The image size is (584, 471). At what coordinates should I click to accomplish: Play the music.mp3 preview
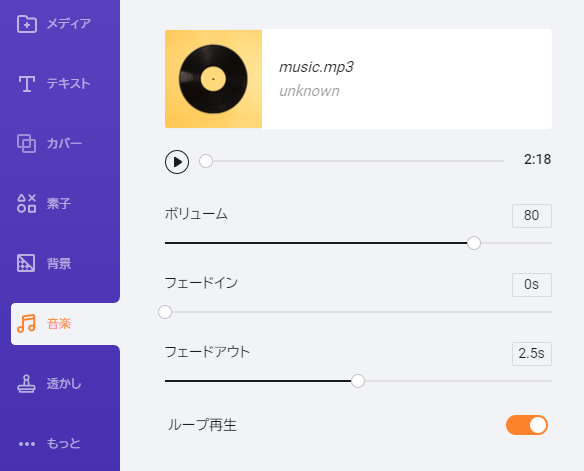point(177,162)
